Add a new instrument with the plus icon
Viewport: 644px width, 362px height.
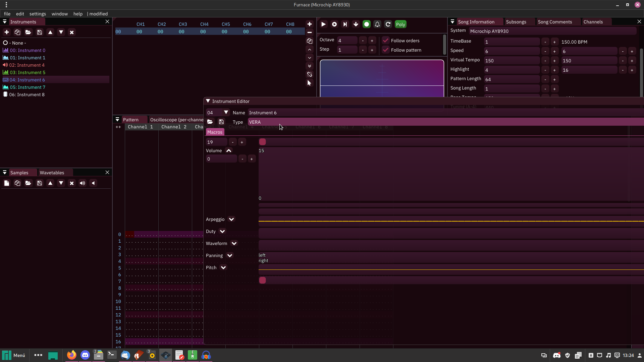[x=6, y=32]
